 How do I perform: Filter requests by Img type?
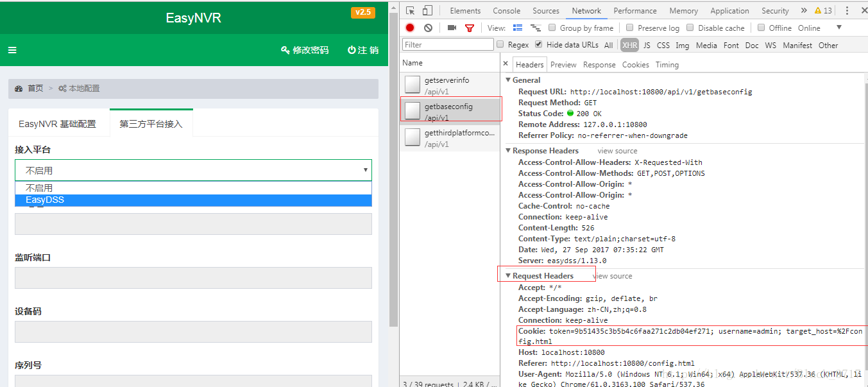(x=683, y=45)
